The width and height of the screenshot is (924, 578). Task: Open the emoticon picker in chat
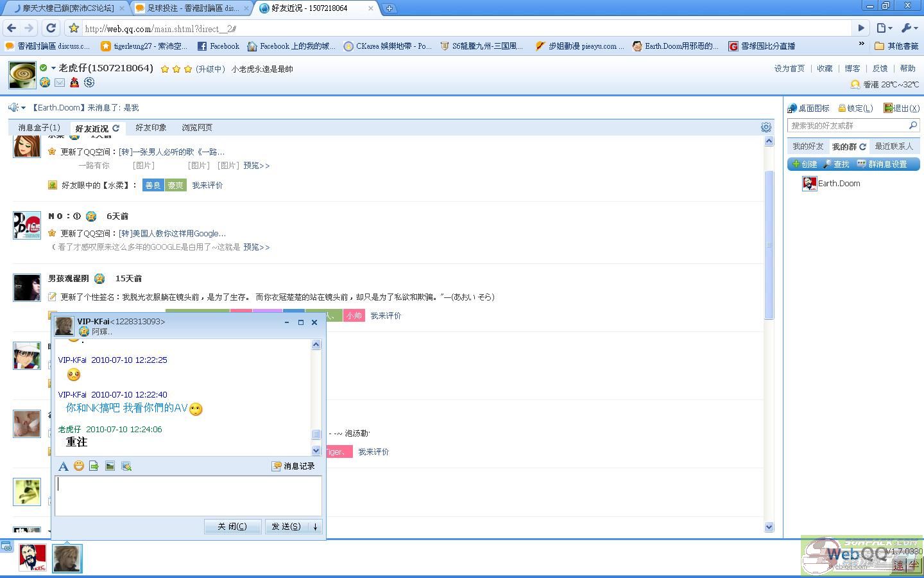[78, 466]
